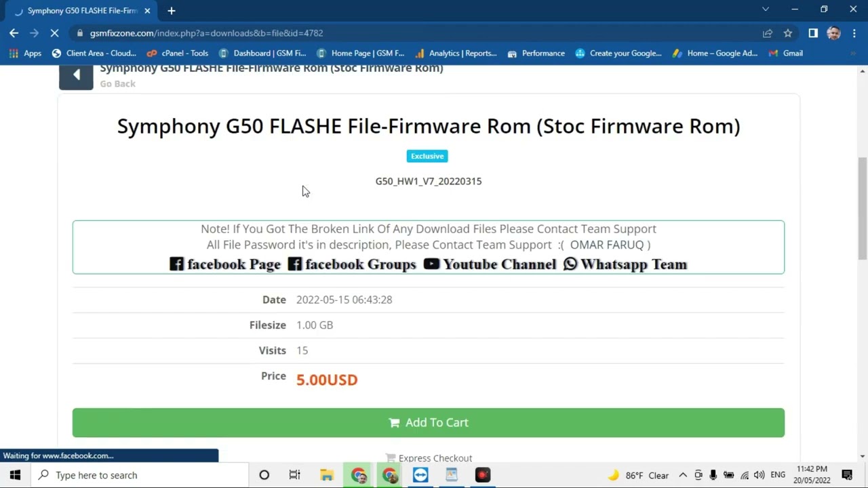Open the facebook Page link

pos(225,264)
